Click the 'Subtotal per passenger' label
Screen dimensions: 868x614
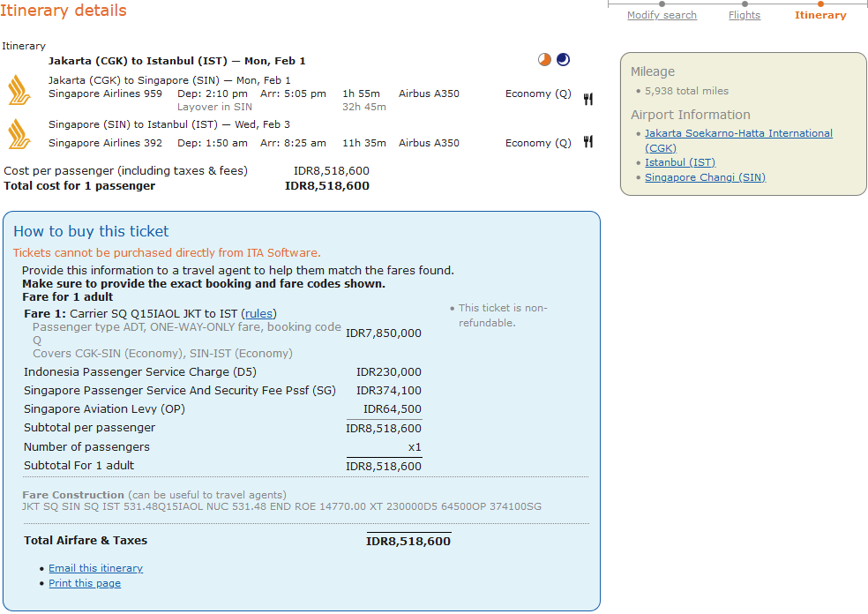(x=90, y=428)
